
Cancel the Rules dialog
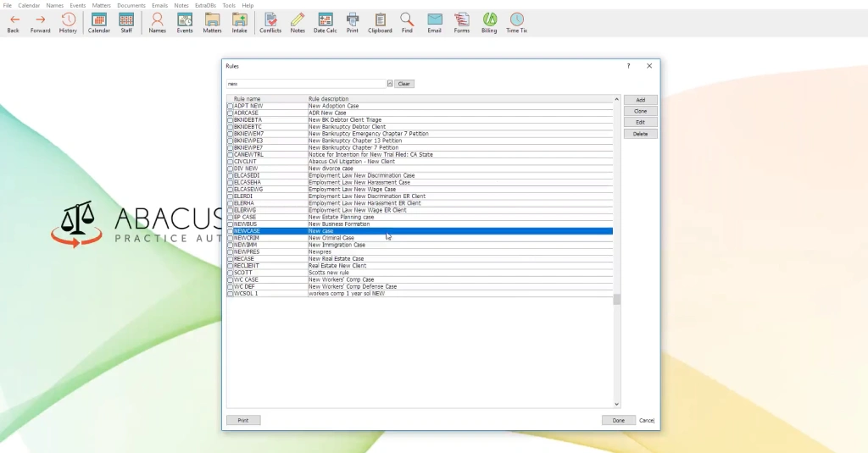click(647, 420)
